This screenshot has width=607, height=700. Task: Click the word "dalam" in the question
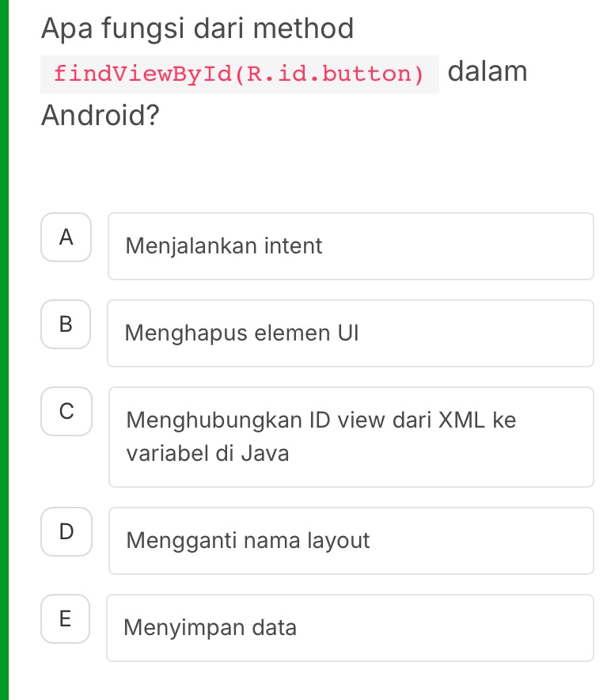point(487,70)
